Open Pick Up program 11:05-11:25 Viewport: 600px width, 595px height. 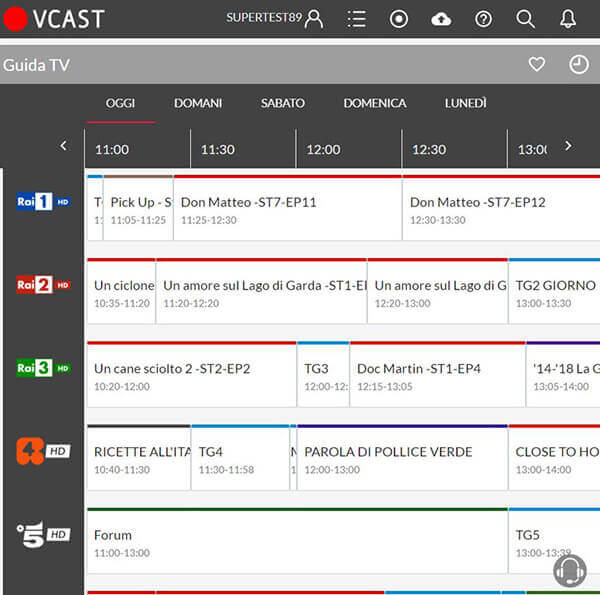pyautogui.click(x=138, y=209)
